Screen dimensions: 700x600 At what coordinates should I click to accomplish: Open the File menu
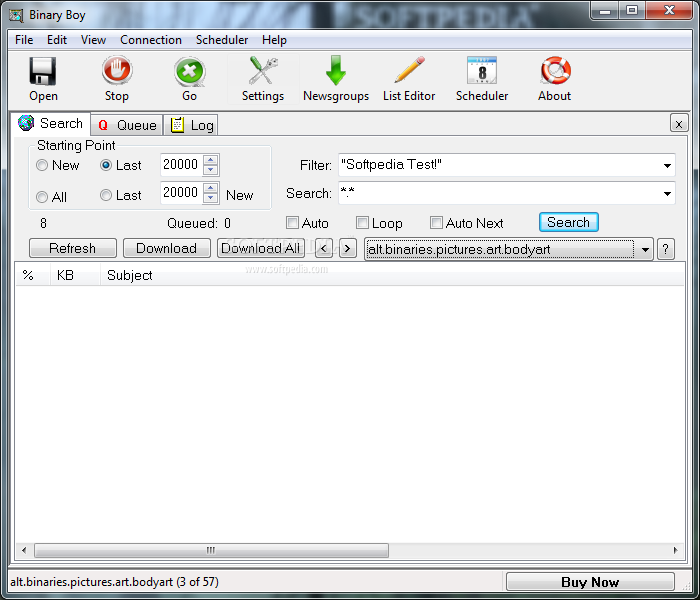click(x=24, y=40)
